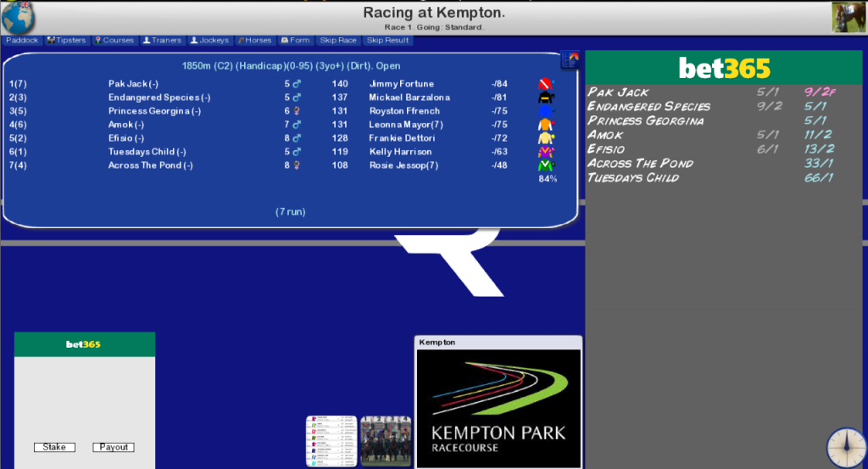Viewport: 868px width, 469px height.
Task: Click Efisio's 13/2 odds
Action: [x=820, y=149]
